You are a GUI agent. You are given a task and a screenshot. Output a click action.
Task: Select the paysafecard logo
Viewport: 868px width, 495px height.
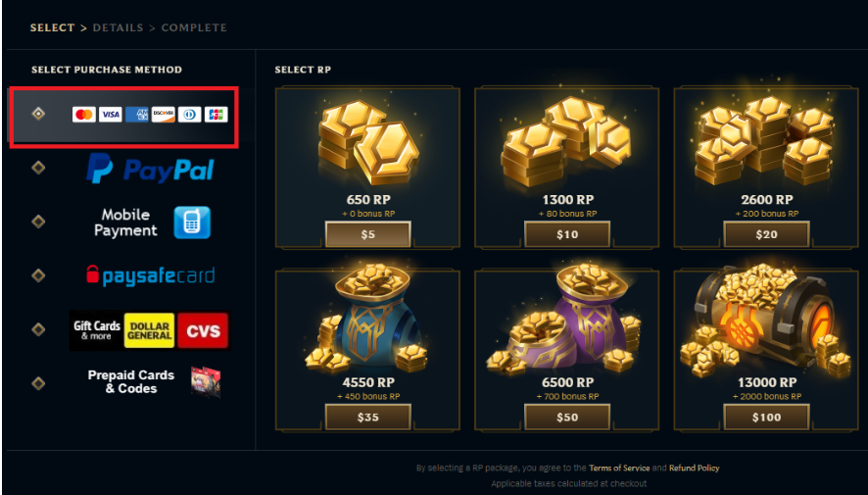coord(151,275)
